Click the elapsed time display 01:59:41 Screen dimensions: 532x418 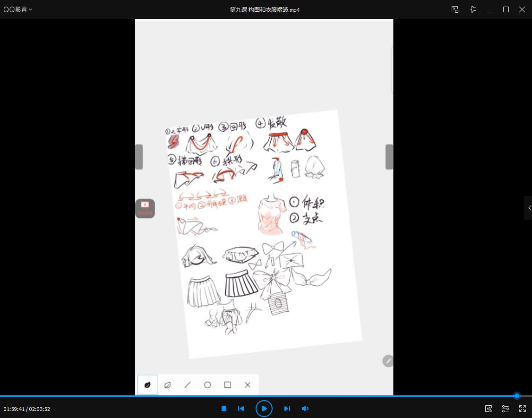[14, 409]
